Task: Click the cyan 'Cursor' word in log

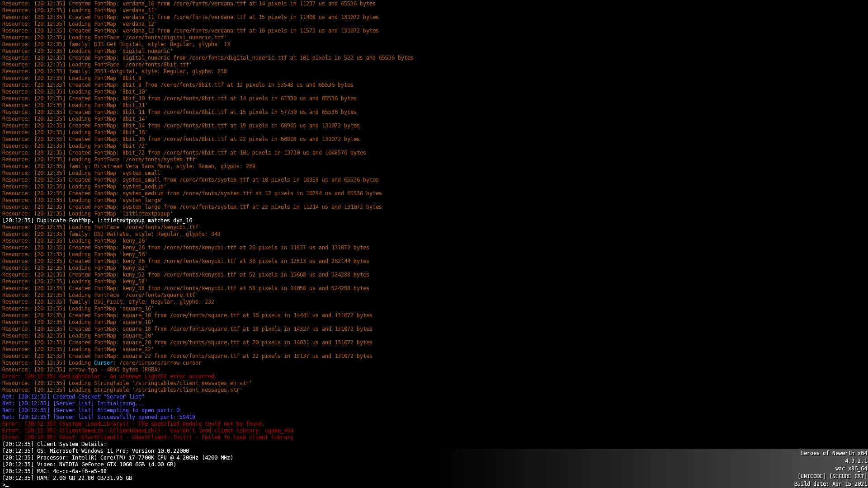Action: [x=103, y=363]
